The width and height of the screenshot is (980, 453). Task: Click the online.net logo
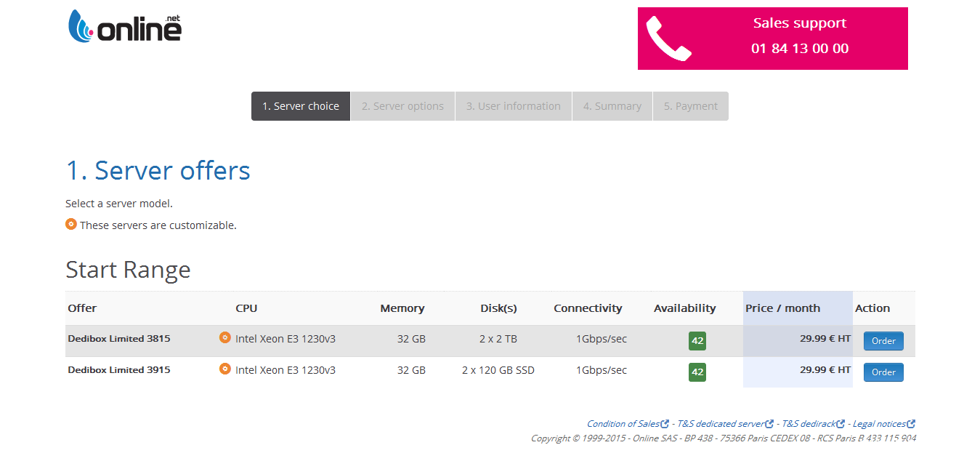[x=124, y=26]
